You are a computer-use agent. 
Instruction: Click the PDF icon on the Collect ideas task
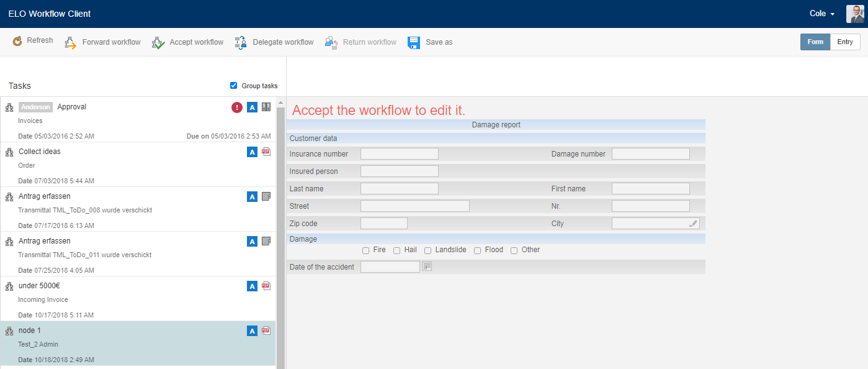pyautogui.click(x=266, y=152)
